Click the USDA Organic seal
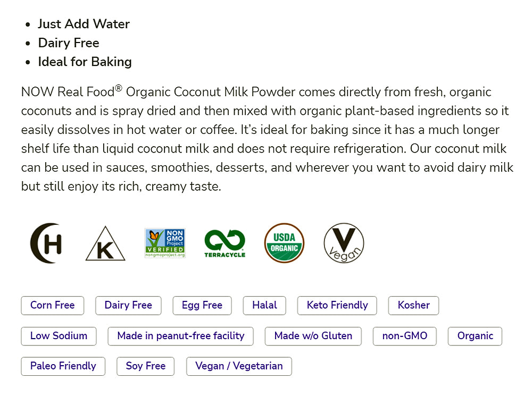The height and width of the screenshot is (396, 532). (x=285, y=243)
